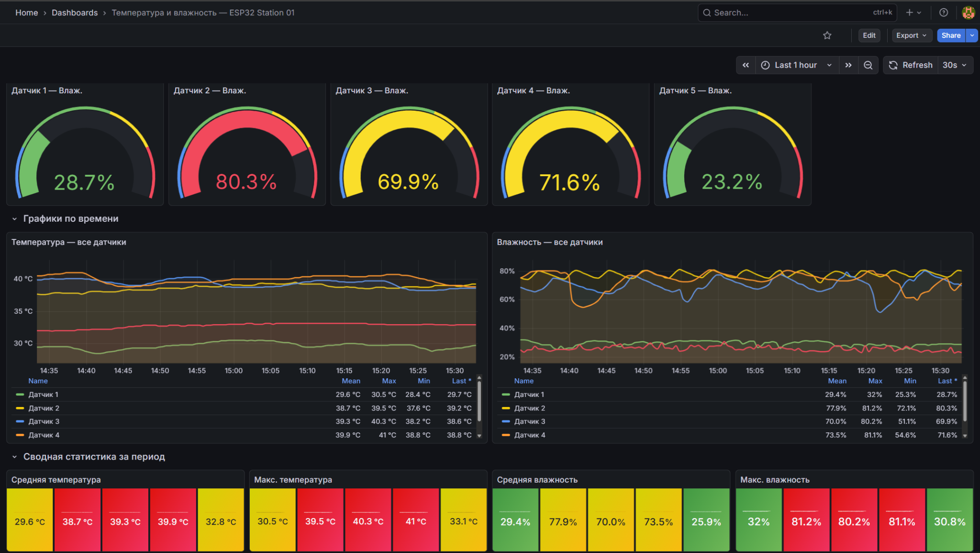Toggle Датчик 1 series in temperature legend
The height and width of the screenshot is (553, 980).
click(x=43, y=395)
